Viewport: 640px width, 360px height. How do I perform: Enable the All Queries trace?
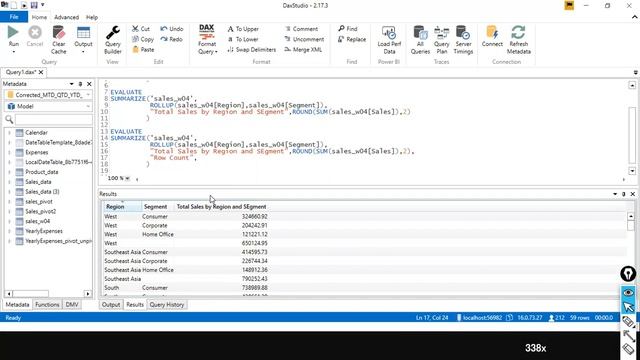click(420, 40)
